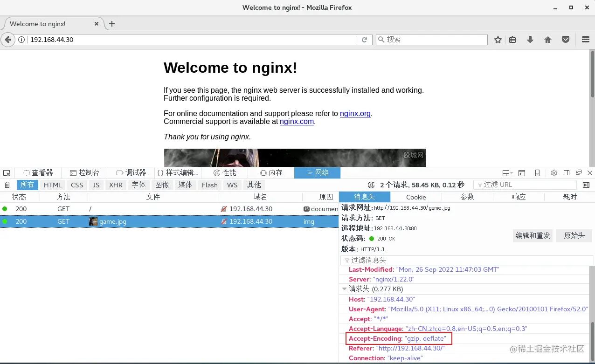Toggle the HTML request filter
The width and height of the screenshot is (595, 364).
(53, 185)
